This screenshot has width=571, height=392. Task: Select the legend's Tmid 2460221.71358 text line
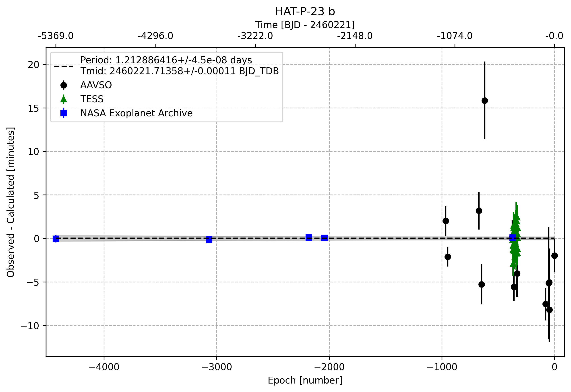point(180,71)
